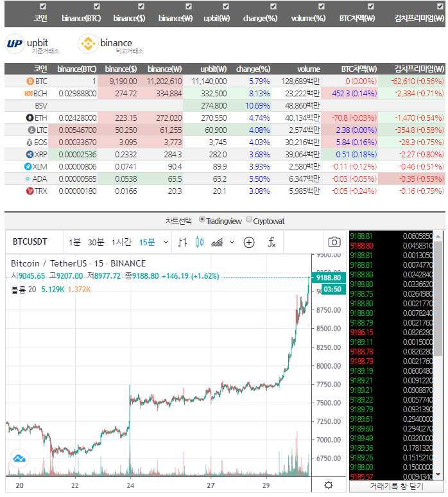Click the EOS coin icon
The height and width of the screenshot is (497, 448).
30,143
